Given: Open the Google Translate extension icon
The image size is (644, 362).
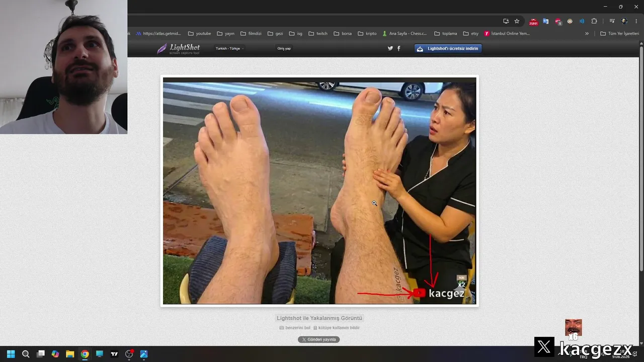Looking at the screenshot, I should 545,21.
